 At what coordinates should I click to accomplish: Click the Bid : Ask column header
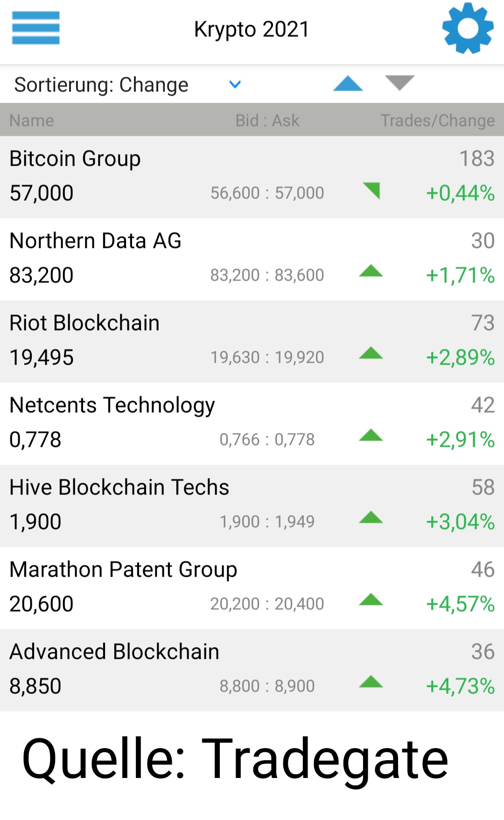pyautogui.click(x=267, y=120)
